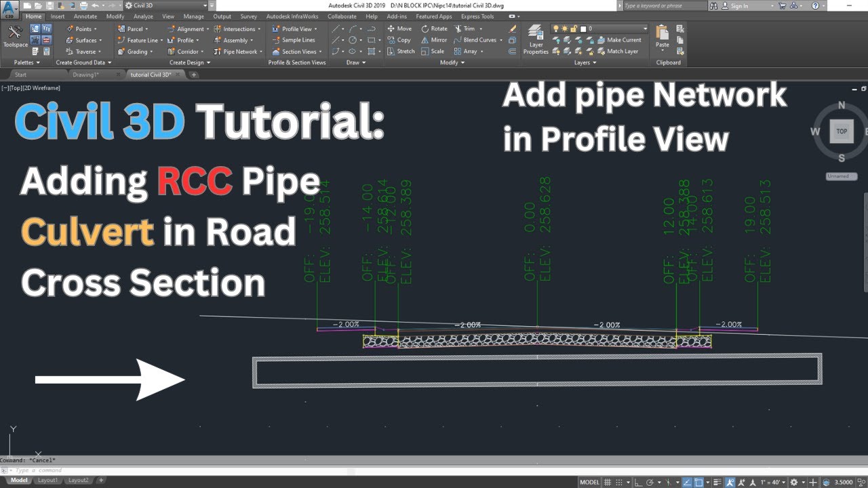868x488 pixels.
Task: Click the Copy tool
Action: pos(399,40)
